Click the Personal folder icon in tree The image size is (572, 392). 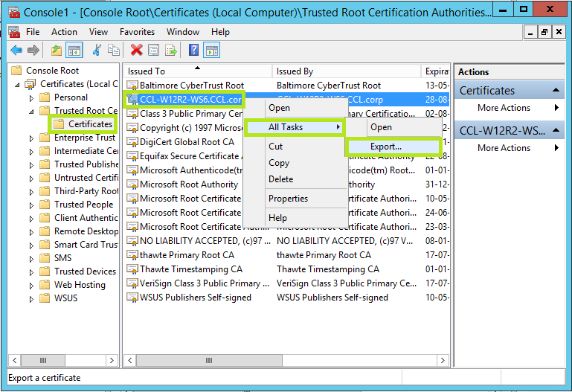[45, 97]
